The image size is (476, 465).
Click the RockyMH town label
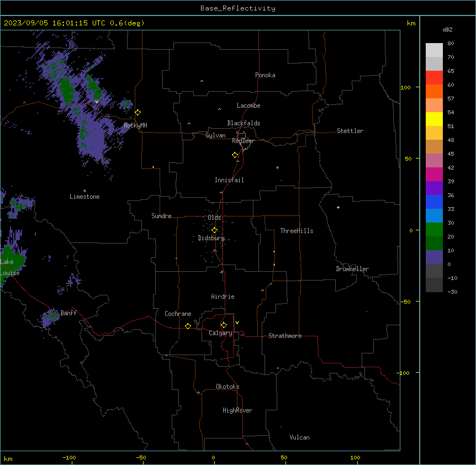point(135,125)
